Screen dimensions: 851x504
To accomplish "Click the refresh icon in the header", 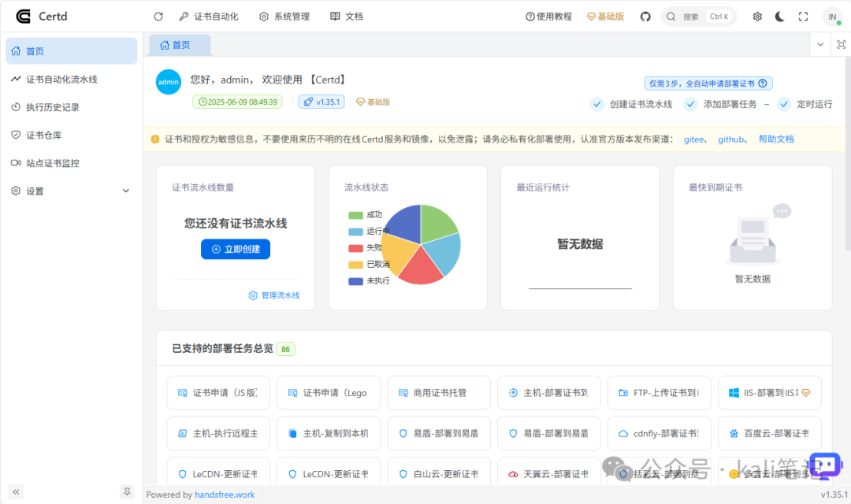I will (x=158, y=17).
